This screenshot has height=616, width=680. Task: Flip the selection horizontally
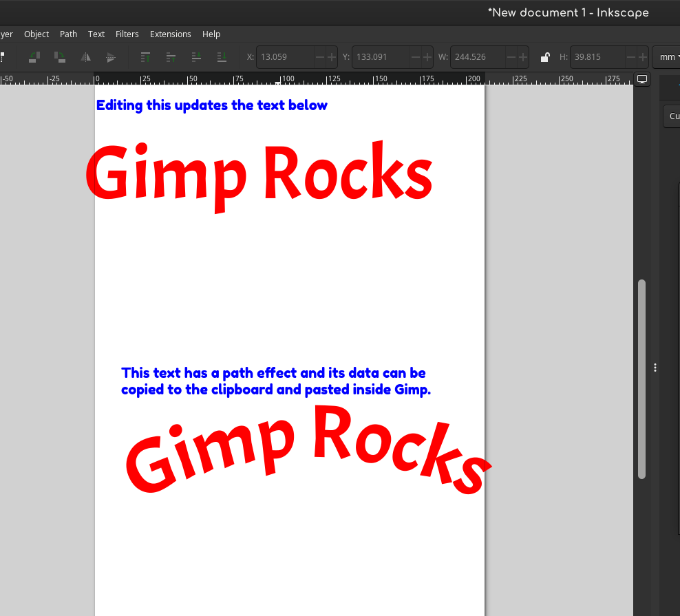(x=85, y=57)
